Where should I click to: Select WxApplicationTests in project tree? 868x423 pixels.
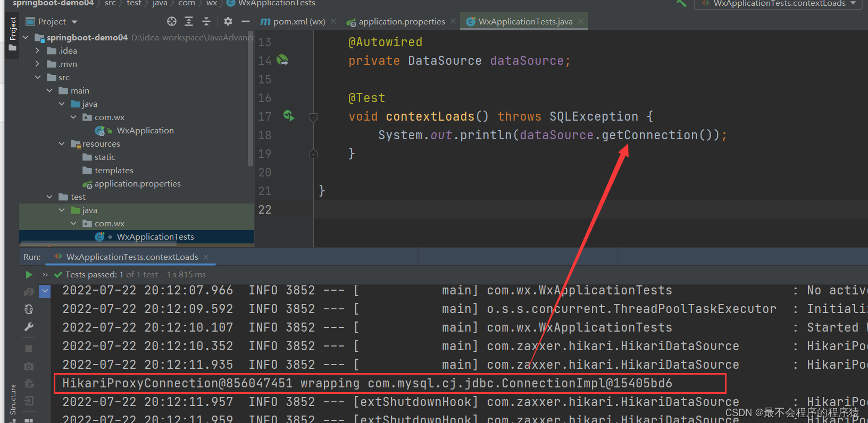[155, 237]
